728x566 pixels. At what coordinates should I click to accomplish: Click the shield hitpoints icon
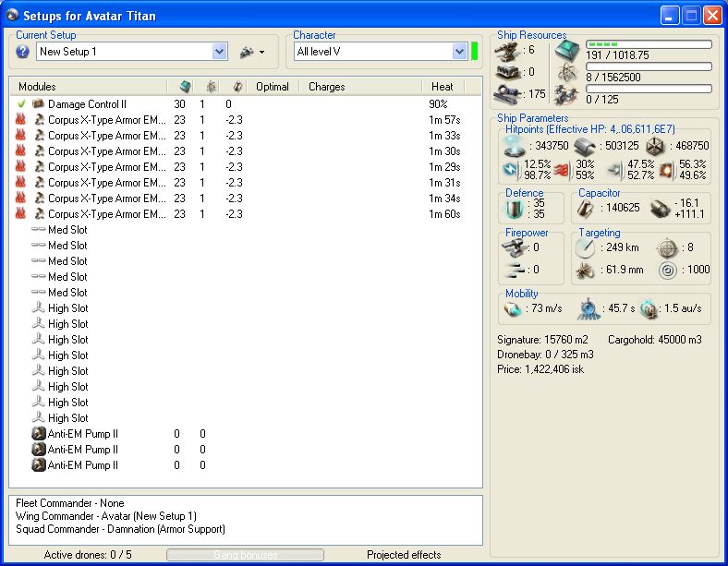[x=514, y=147]
